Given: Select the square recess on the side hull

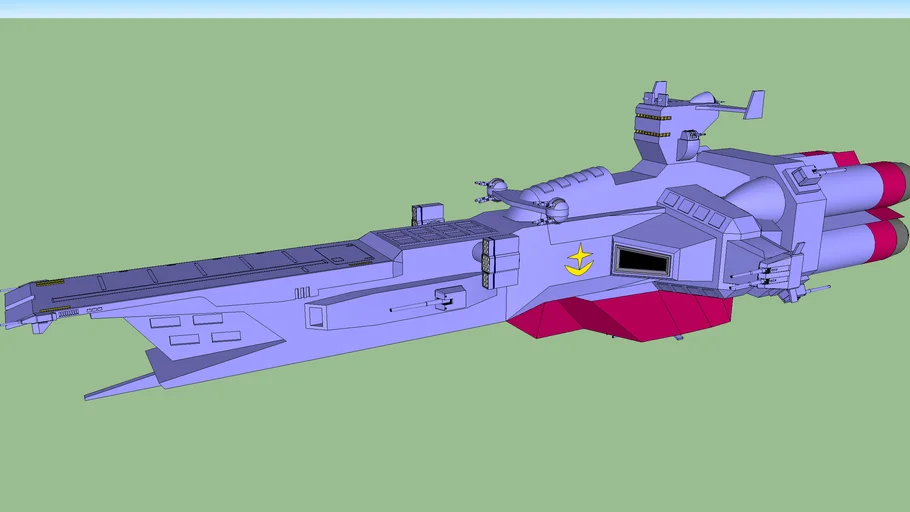Looking at the screenshot, I should click(x=318, y=317).
